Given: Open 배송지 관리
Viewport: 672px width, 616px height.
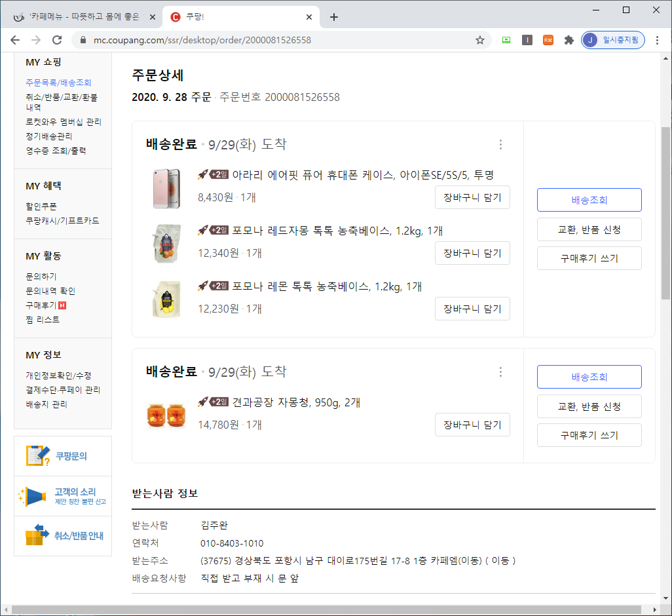Looking at the screenshot, I should [x=47, y=404].
